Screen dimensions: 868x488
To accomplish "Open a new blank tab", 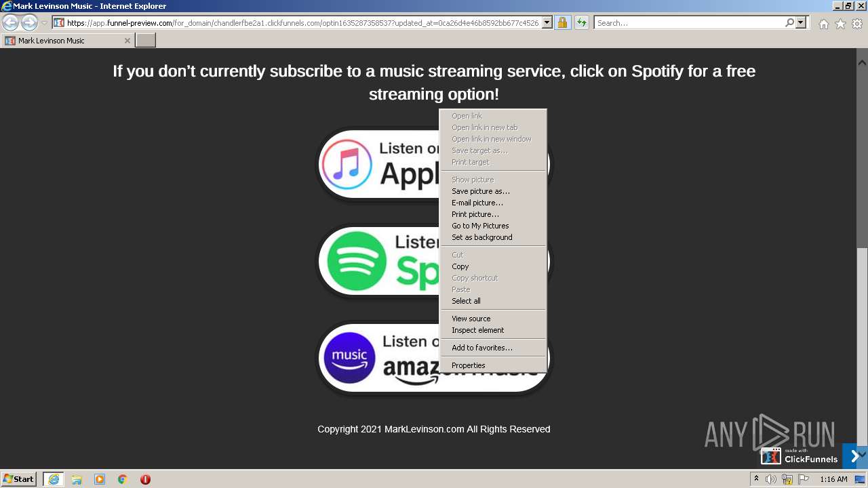I will pos(146,40).
